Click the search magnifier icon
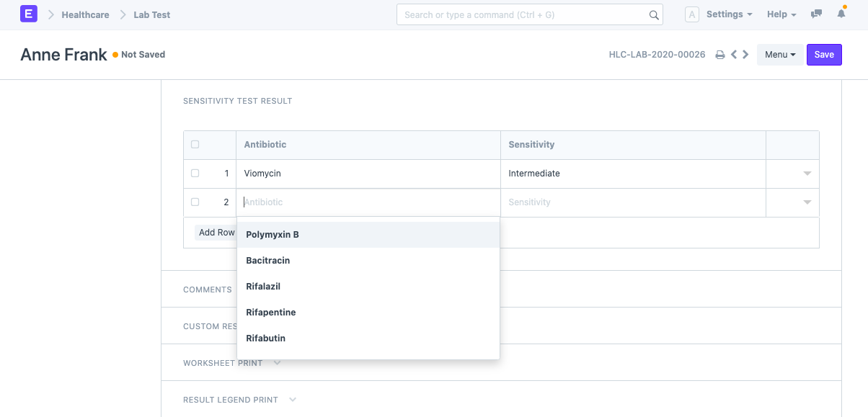Image resolution: width=868 pixels, height=417 pixels. [x=654, y=14]
